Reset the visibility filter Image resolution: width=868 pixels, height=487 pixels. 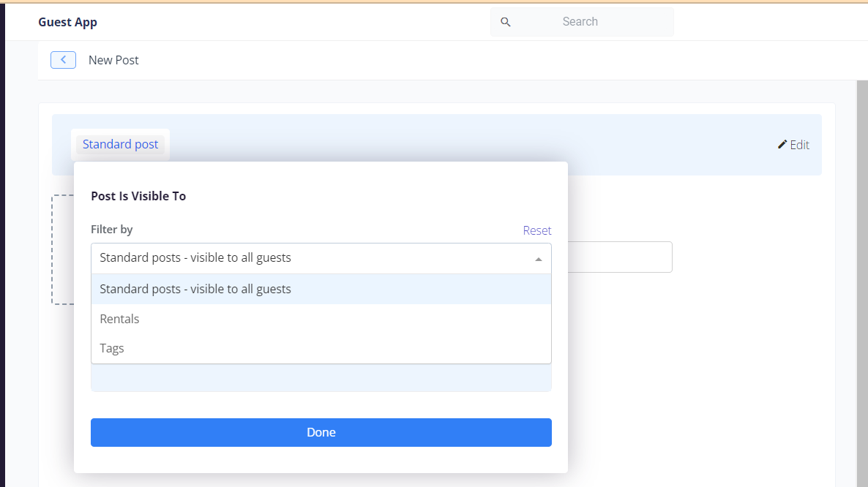pyautogui.click(x=536, y=230)
